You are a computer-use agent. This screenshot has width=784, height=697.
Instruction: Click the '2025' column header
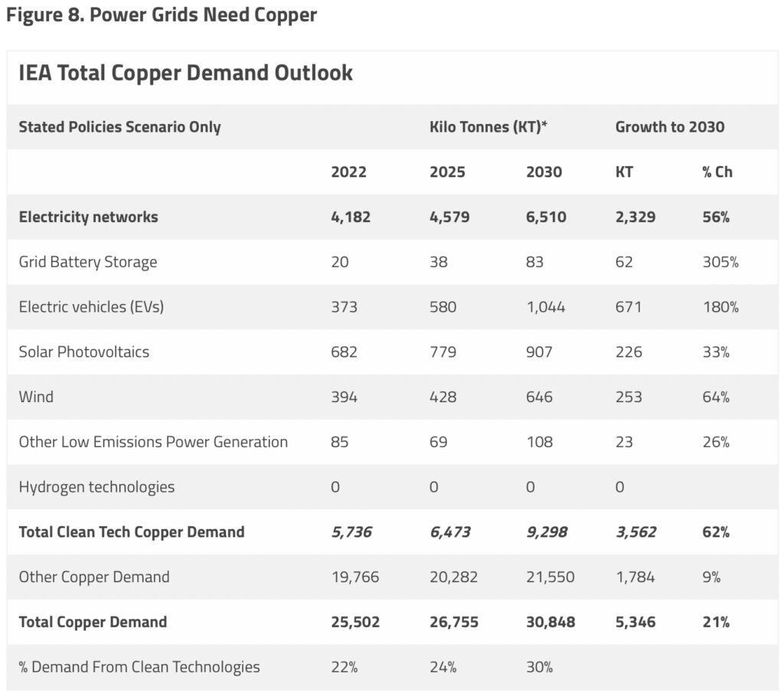coord(447,172)
